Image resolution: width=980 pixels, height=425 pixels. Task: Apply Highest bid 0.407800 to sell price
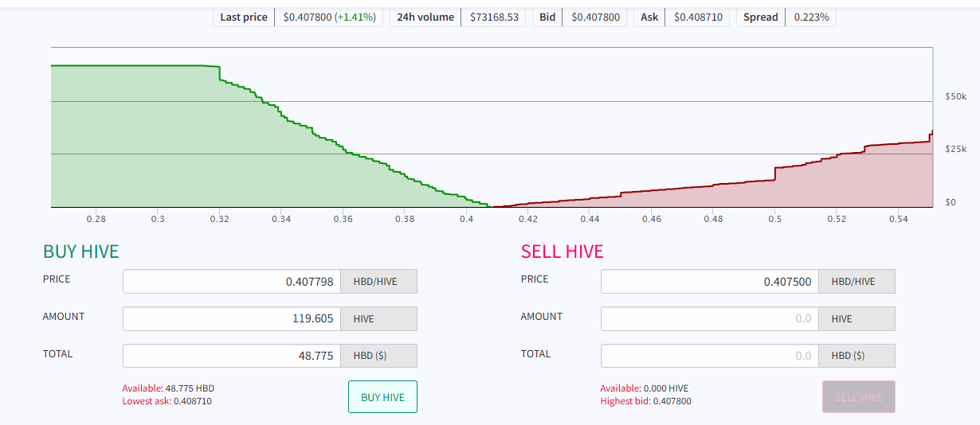click(x=645, y=401)
